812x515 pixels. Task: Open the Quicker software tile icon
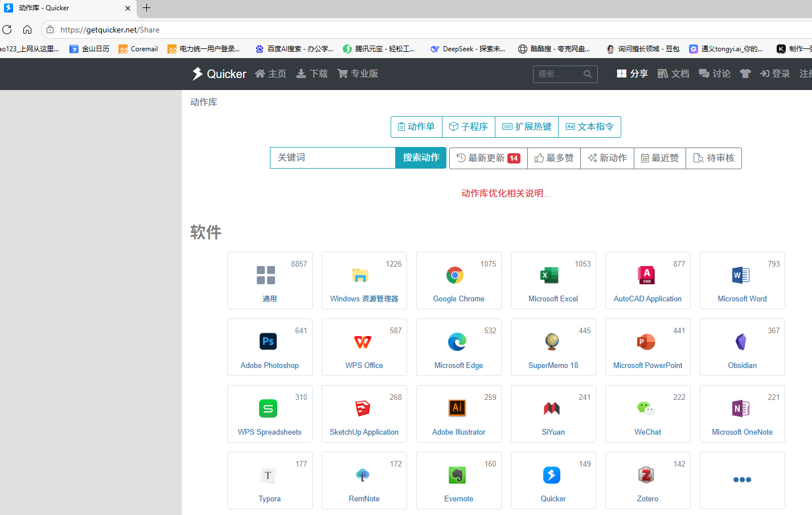click(552, 475)
